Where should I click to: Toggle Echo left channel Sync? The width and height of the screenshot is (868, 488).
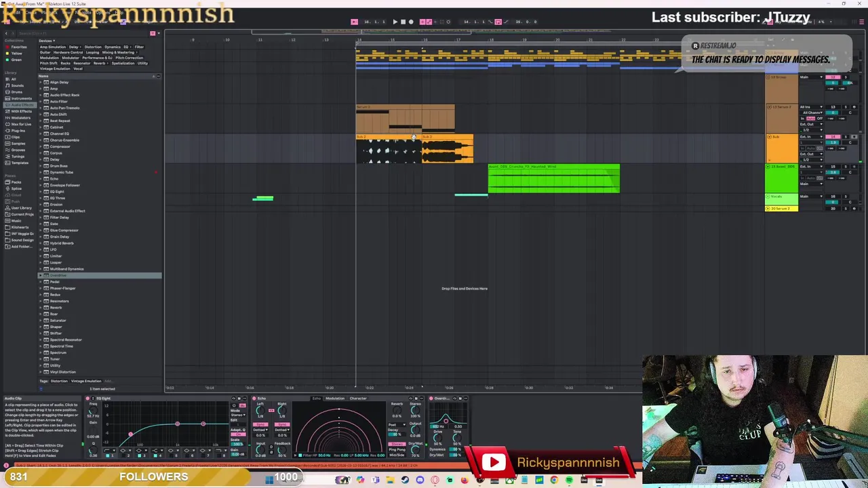point(260,426)
